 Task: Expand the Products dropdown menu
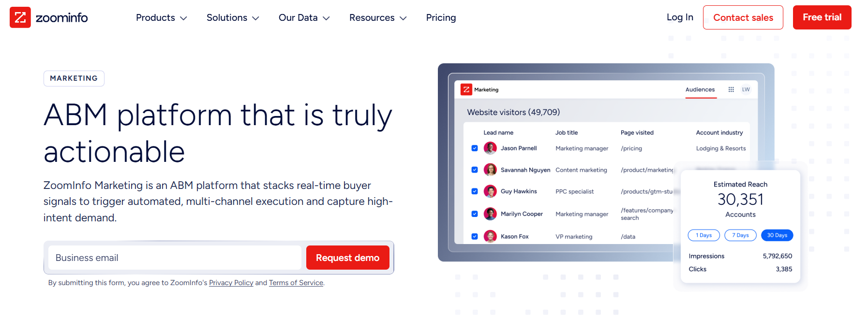click(x=161, y=18)
